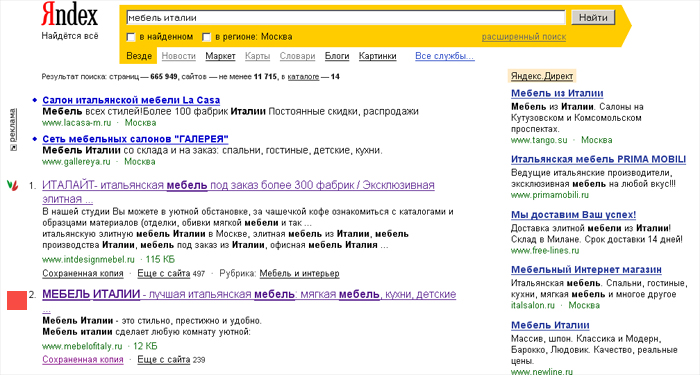Open the 'Все службы...' link
The height and width of the screenshot is (375, 700).
[445, 56]
